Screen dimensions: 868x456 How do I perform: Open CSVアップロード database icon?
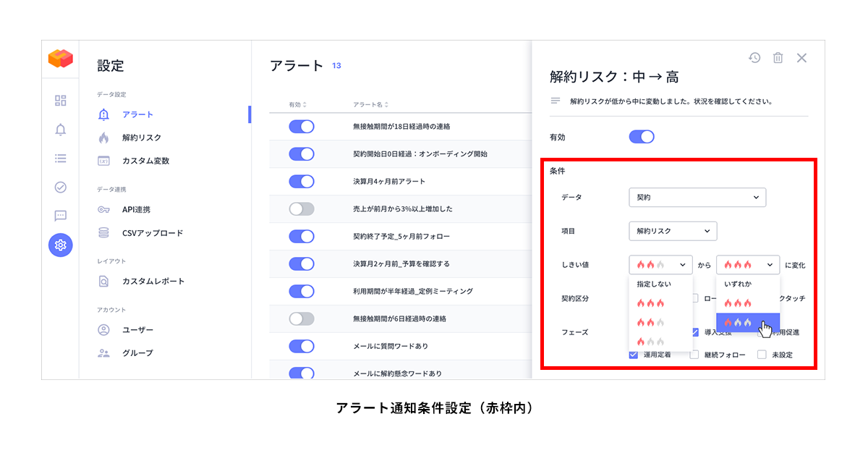[x=105, y=230]
